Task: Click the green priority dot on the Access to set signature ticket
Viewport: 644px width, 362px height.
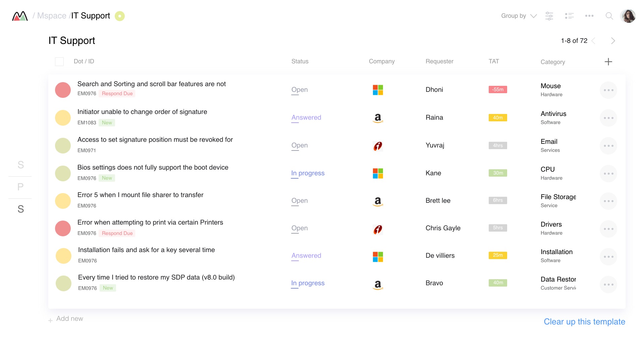Action: (63, 146)
